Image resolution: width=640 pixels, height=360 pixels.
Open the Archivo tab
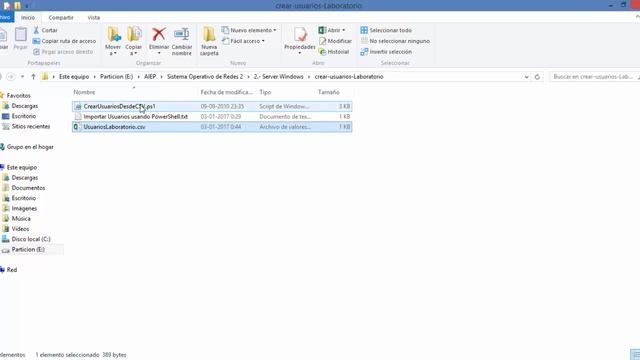click(6, 18)
